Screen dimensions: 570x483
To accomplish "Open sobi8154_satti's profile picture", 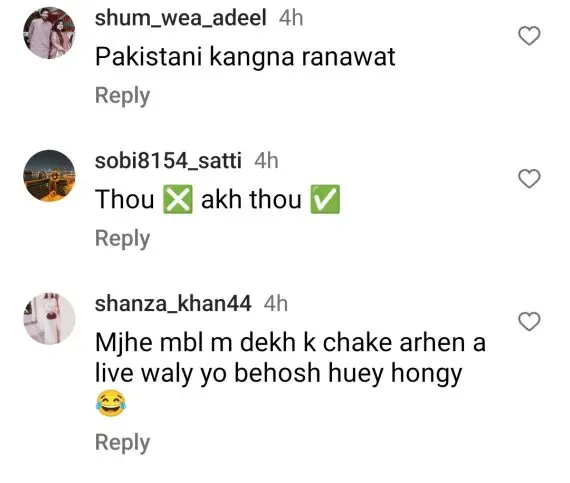I will click(x=49, y=176).
